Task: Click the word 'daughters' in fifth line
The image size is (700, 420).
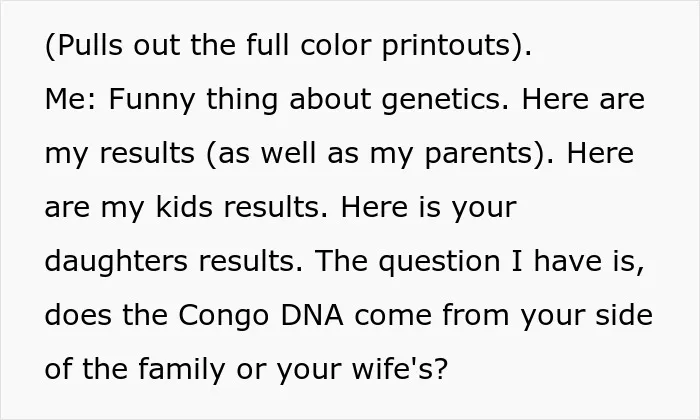Action: [x=116, y=262]
